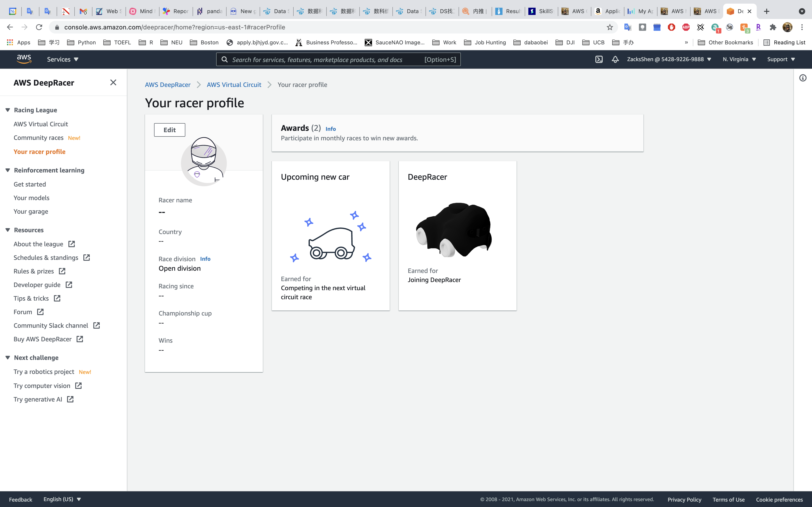Open the Services menu dropdown

[x=62, y=59]
